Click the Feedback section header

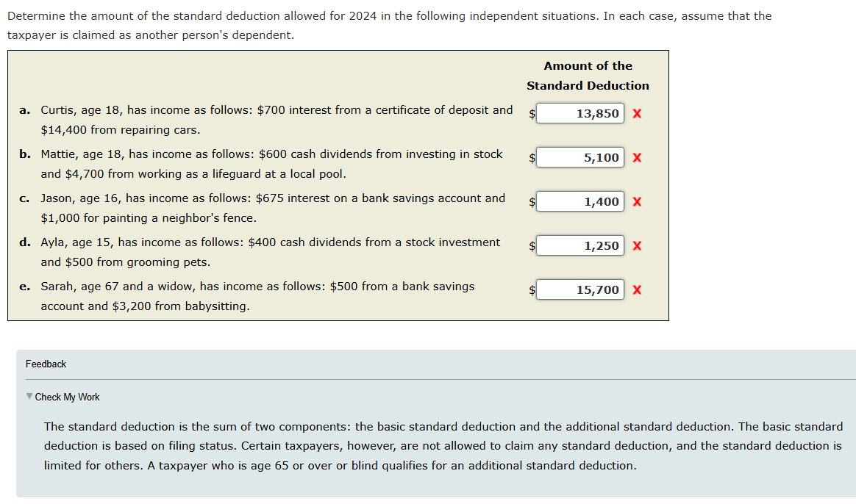[x=46, y=364]
